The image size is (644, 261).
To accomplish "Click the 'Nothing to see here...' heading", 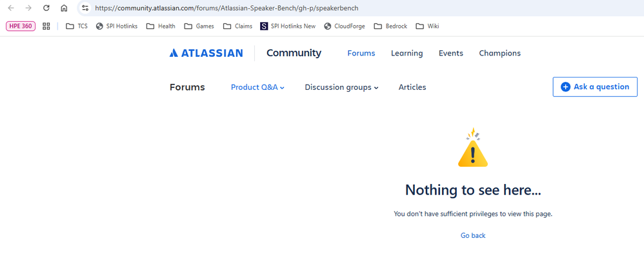I will click(x=473, y=190).
